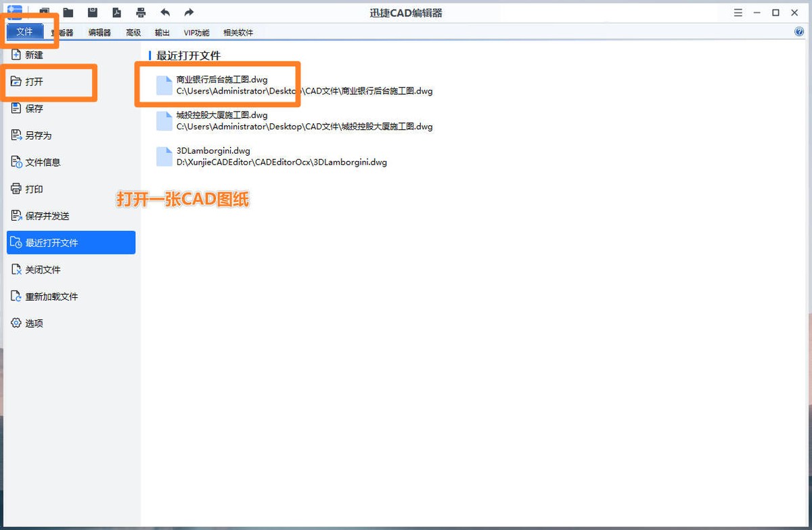Open the 文件 ribbon tab
The width and height of the screenshot is (812, 530).
click(25, 32)
